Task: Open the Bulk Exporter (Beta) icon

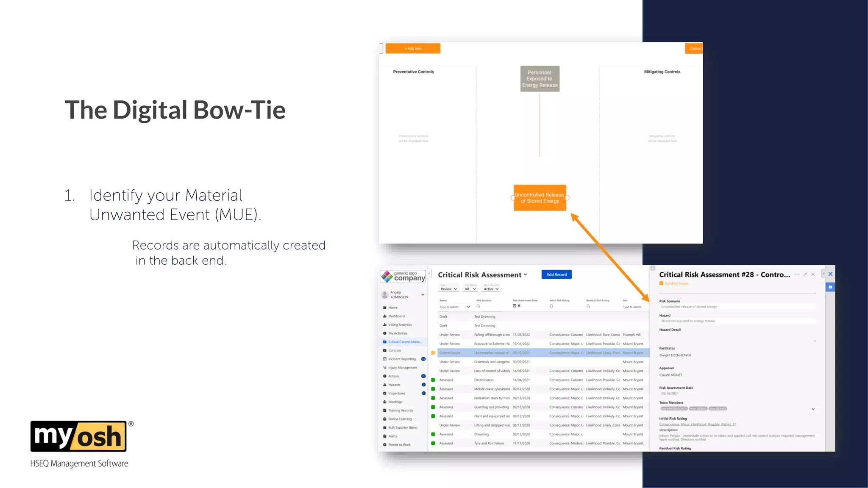Action: (x=385, y=427)
